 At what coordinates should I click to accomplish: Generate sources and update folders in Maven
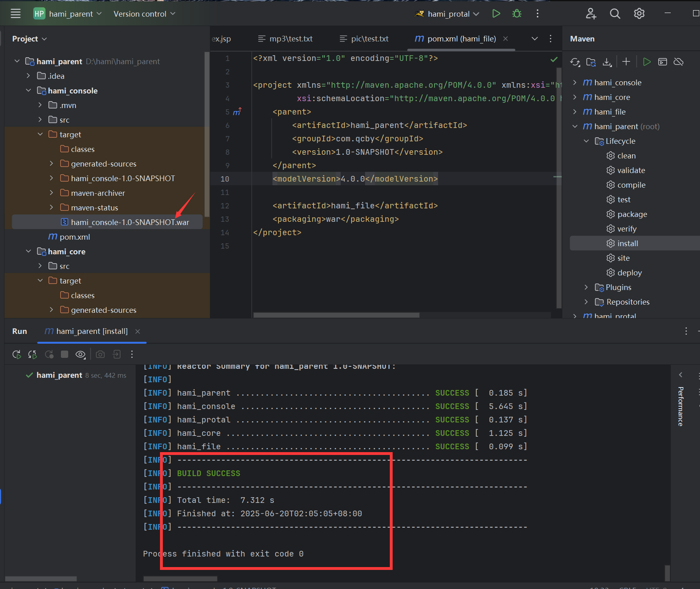coord(591,62)
